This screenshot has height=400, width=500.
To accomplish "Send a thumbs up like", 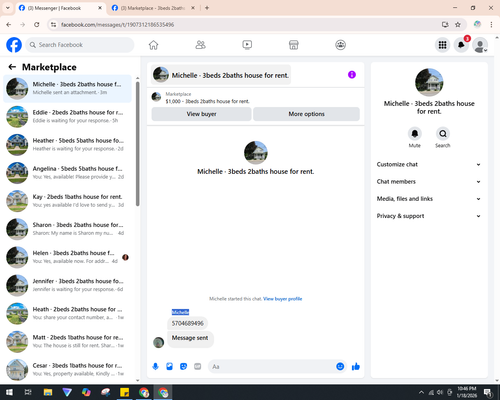I will 356,367.
